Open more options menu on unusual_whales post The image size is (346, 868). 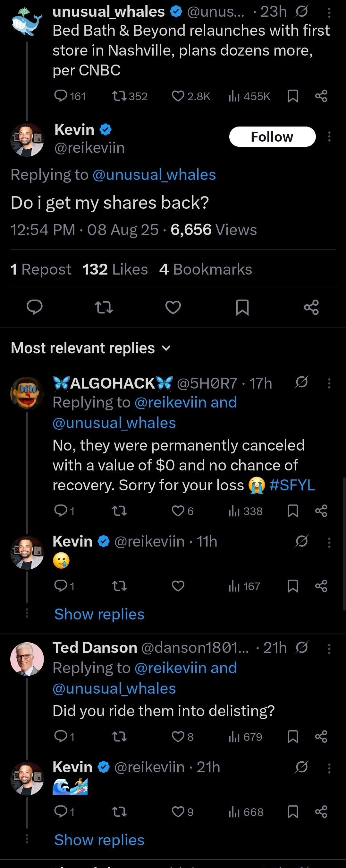[329, 13]
